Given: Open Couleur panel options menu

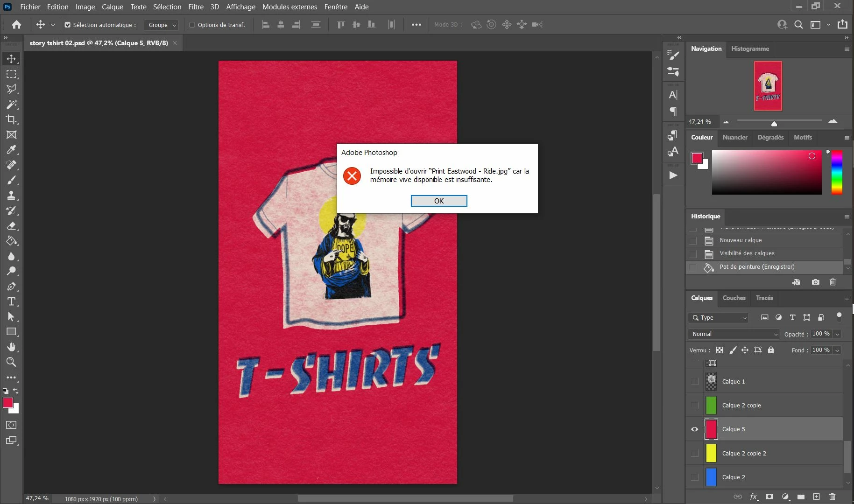Looking at the screenshot, I should click(847, 138).
